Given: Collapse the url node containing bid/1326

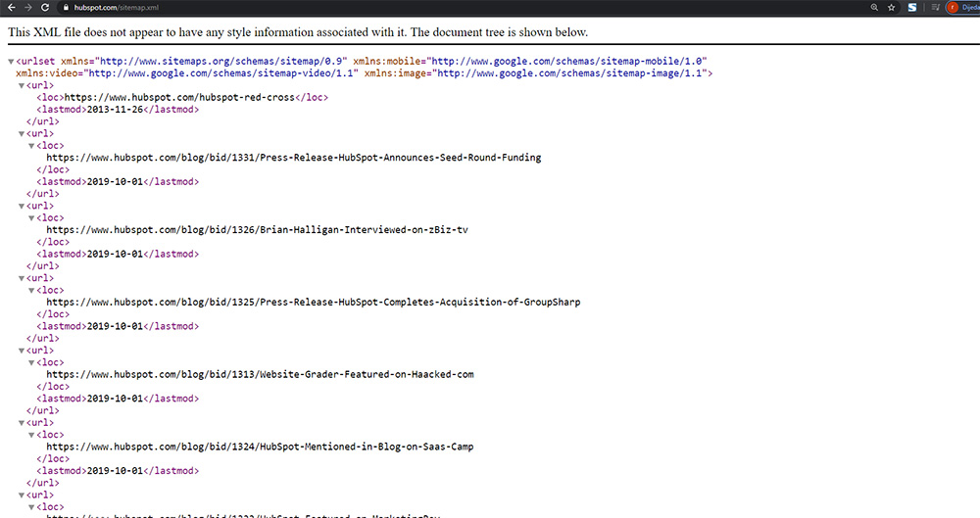Looking at the screenshot, I should click(x=22, y=207).
